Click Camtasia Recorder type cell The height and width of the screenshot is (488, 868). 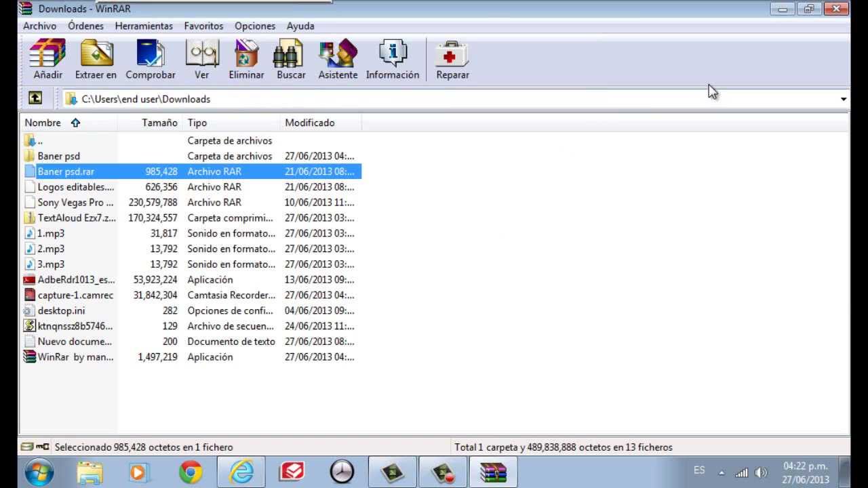coord(231,295)
